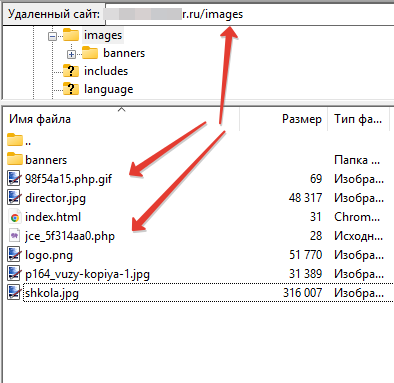Click the director.jpg image icon

14,197
